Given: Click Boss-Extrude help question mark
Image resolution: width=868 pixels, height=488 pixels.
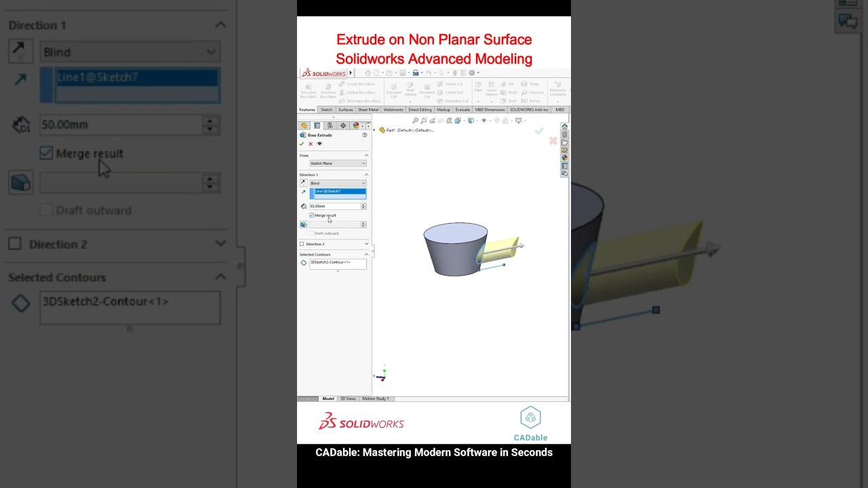Looking at the screenshot, I should 364,135.
